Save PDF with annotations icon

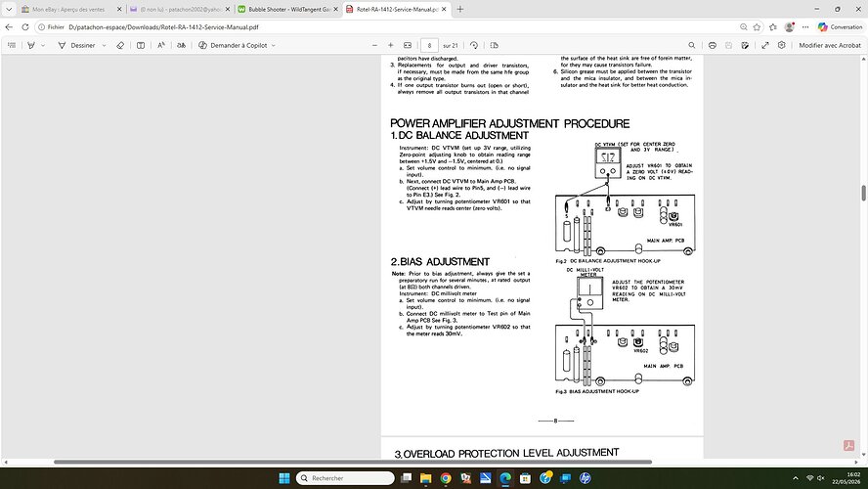pos(745,45)
